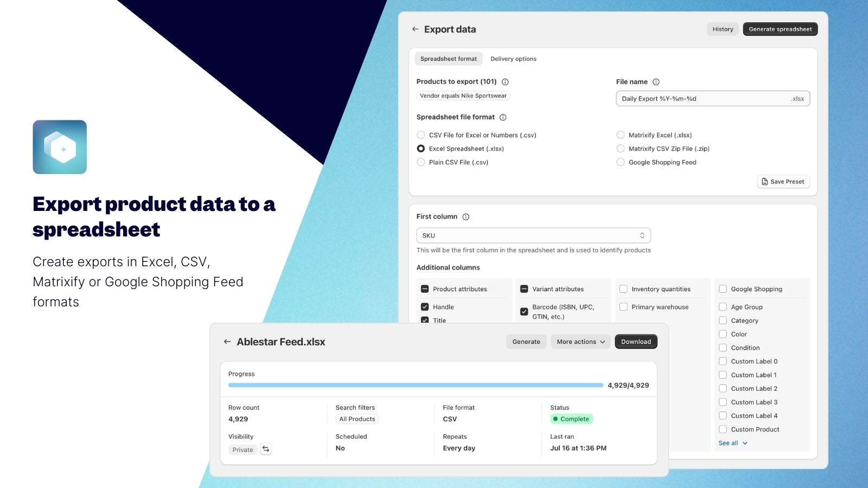
Task: Click back arrow next to Ablestar Feed.xlsx
Action: [227, 342]
